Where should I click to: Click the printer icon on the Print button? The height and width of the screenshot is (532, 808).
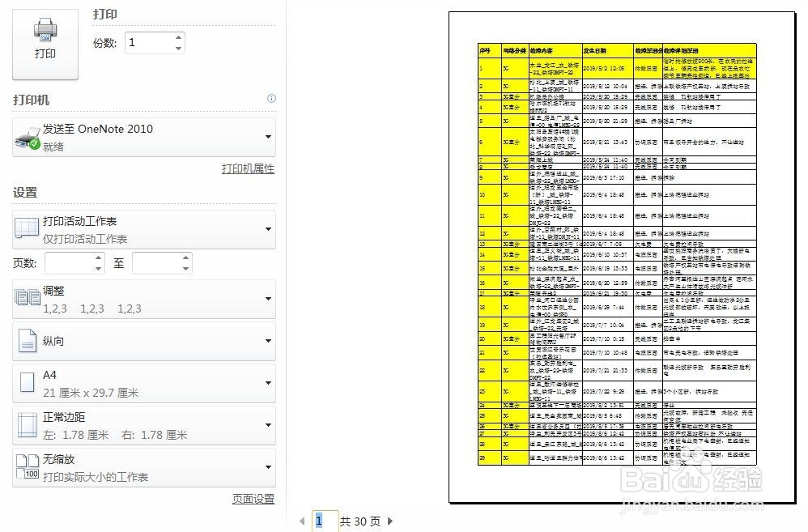pos(45,30)
